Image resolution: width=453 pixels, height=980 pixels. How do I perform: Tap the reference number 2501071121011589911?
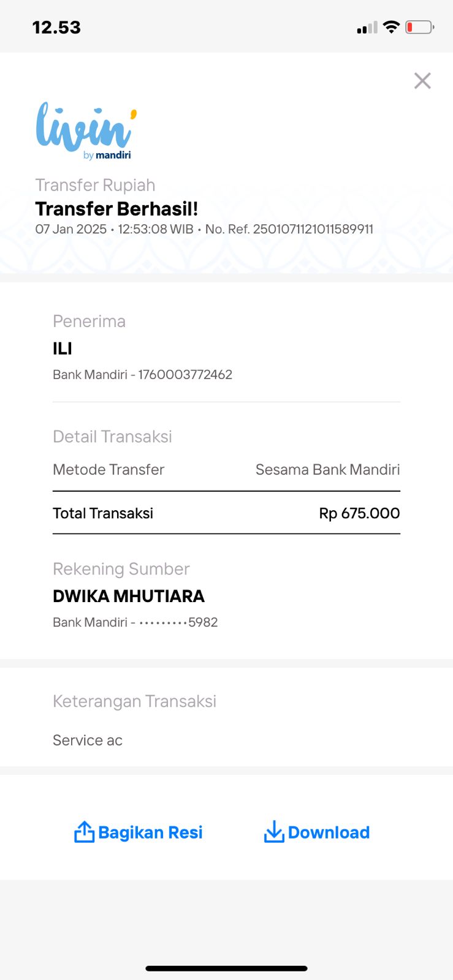[313, 229]
